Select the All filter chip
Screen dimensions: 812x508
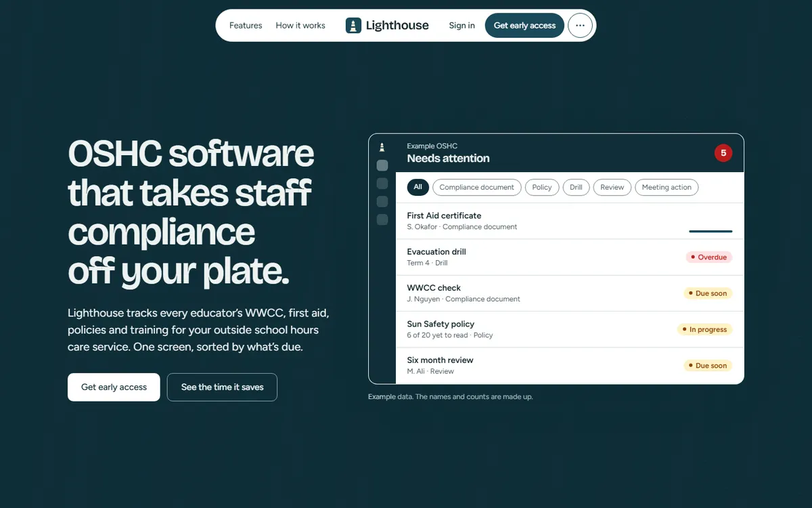[x=418, y=187]
